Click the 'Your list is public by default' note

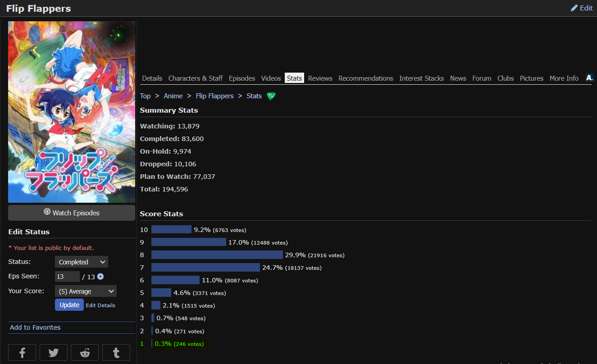[51, 248]
